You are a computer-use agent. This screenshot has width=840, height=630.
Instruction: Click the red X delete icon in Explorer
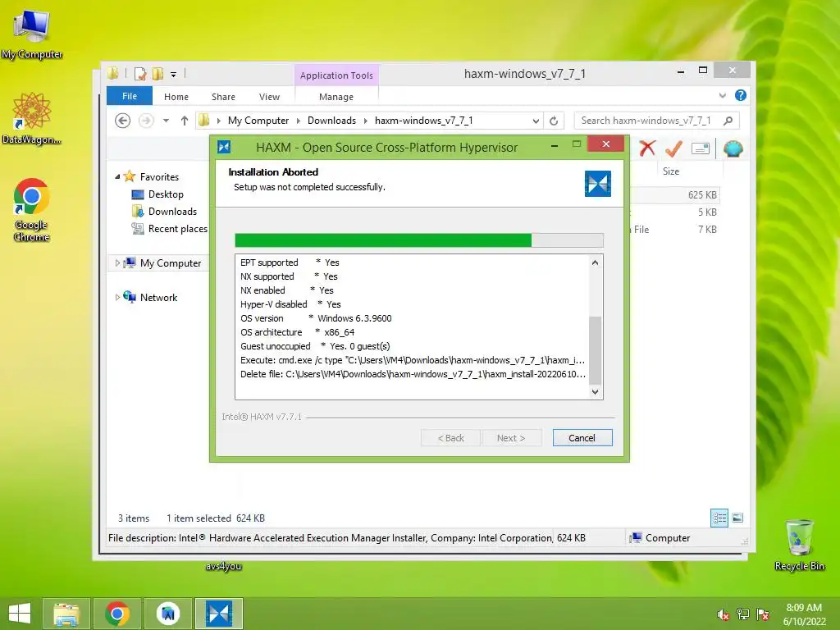tap(647, 148)
